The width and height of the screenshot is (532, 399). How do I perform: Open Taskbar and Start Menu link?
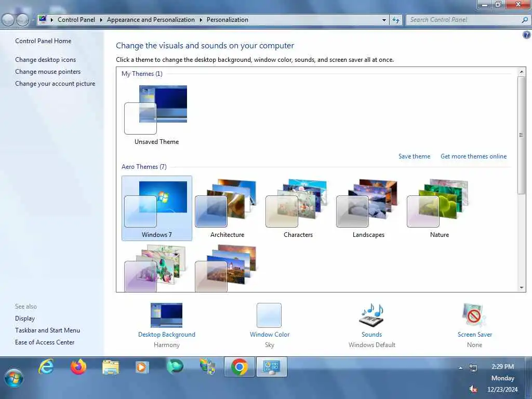point(47,330)
